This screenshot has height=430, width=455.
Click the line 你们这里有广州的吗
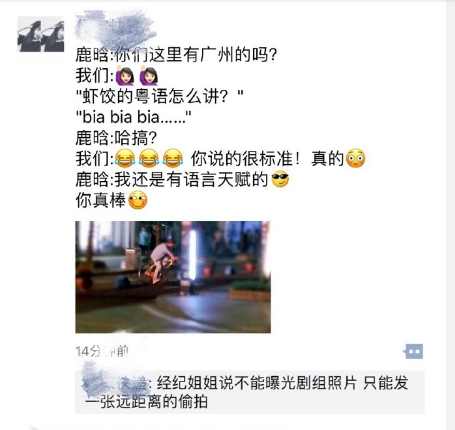click(x=176, y=55)
